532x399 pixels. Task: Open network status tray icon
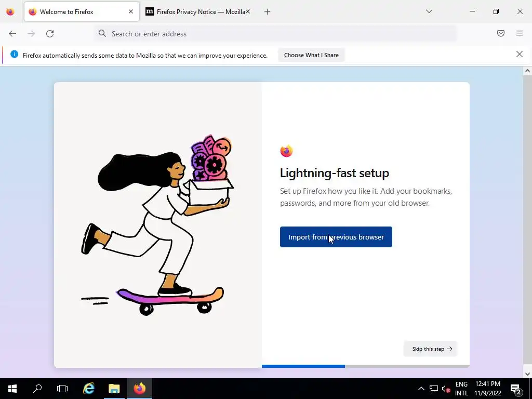point(434,389)
